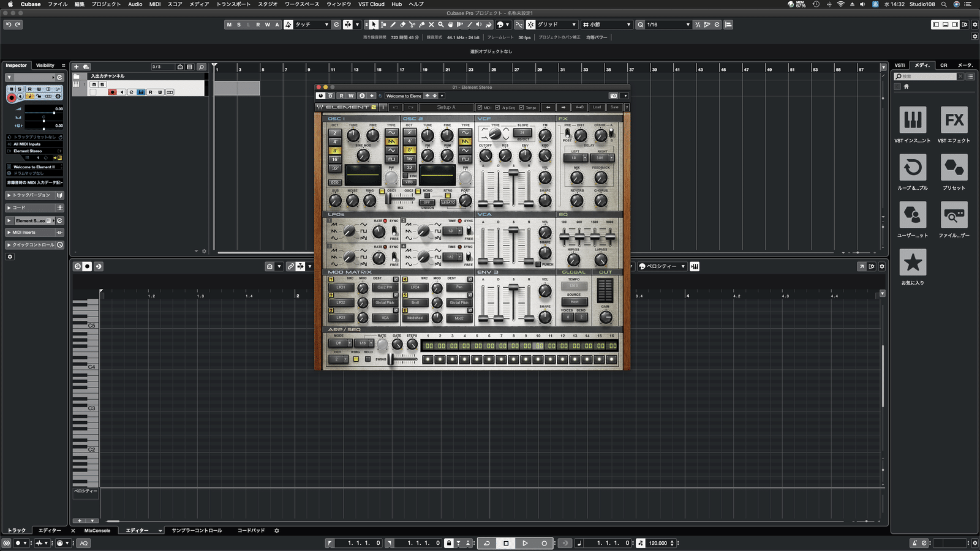Screen dimensions: 980x551
Task: Open the grid type (グリッド) dropdown
Action: tap(556, 24)
